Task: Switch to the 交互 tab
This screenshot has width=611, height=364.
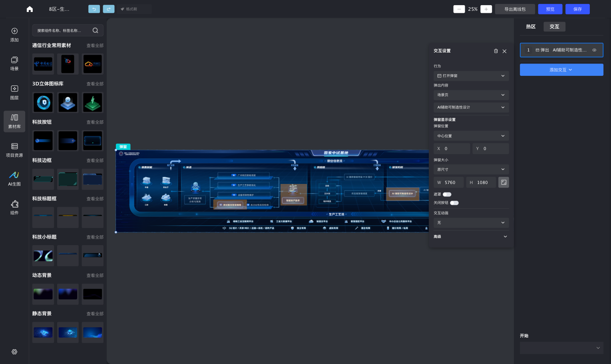Action: pos(554,27)
